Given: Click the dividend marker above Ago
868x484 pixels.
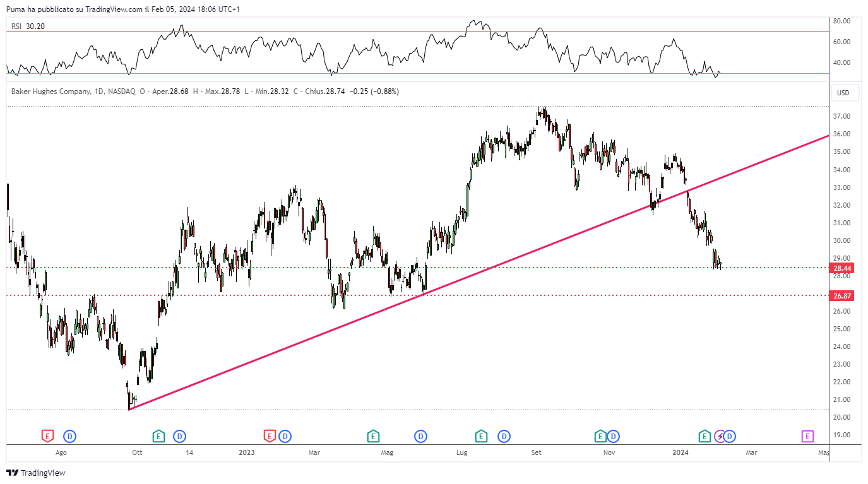Looking at the screenshot, I should tap(69, 435).
